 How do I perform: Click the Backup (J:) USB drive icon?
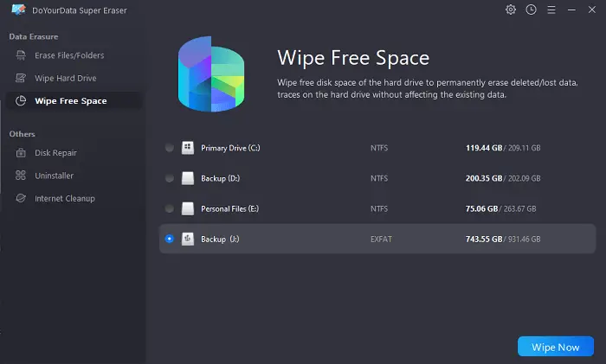click(x=188, y=239)
